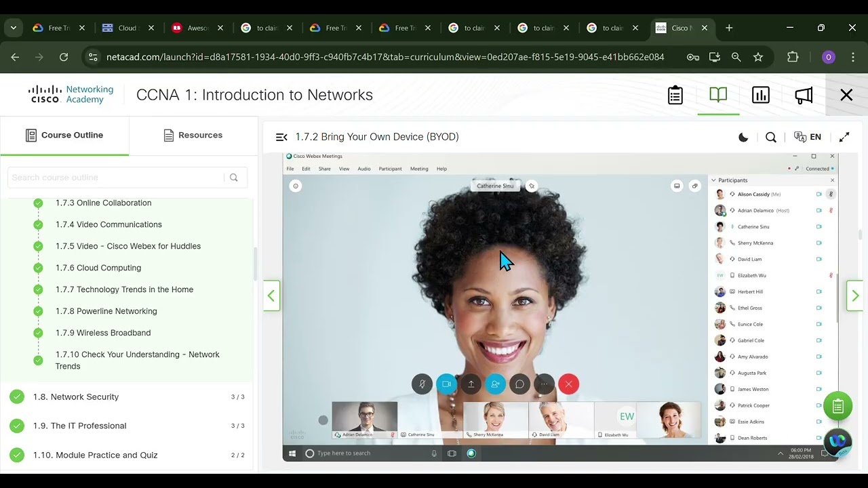This screenshot has height=488, width=868.
Task: Expand 1.8. Network Security section
Action: (x=127, y=396)
